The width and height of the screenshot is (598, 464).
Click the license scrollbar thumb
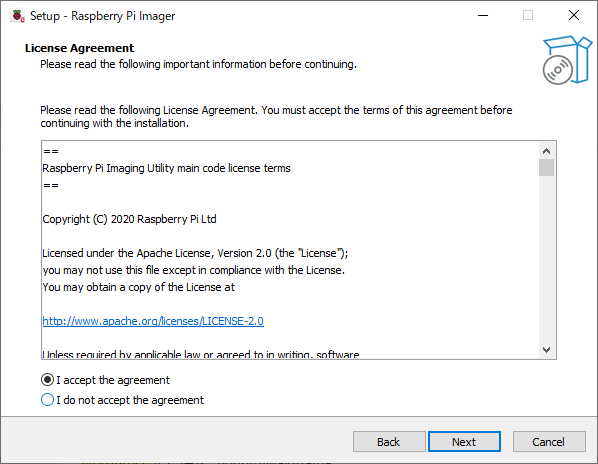[547, 168]
